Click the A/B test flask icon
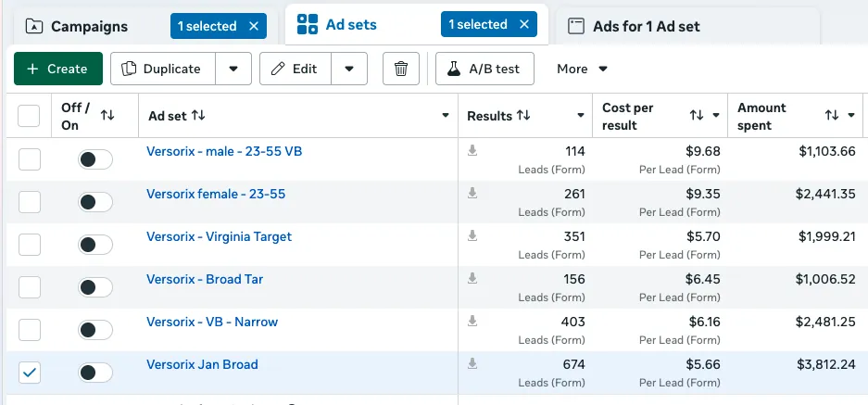The width and height of the screenshot is (868, 405). point(454,69)
